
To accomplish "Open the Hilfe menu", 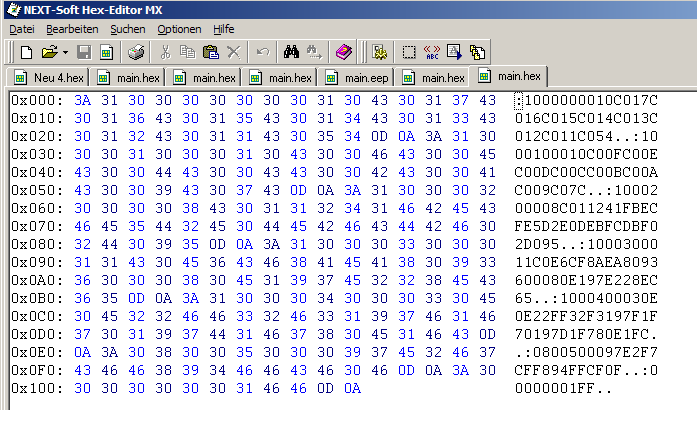I will pyautogui.click(x=224, y=29).
